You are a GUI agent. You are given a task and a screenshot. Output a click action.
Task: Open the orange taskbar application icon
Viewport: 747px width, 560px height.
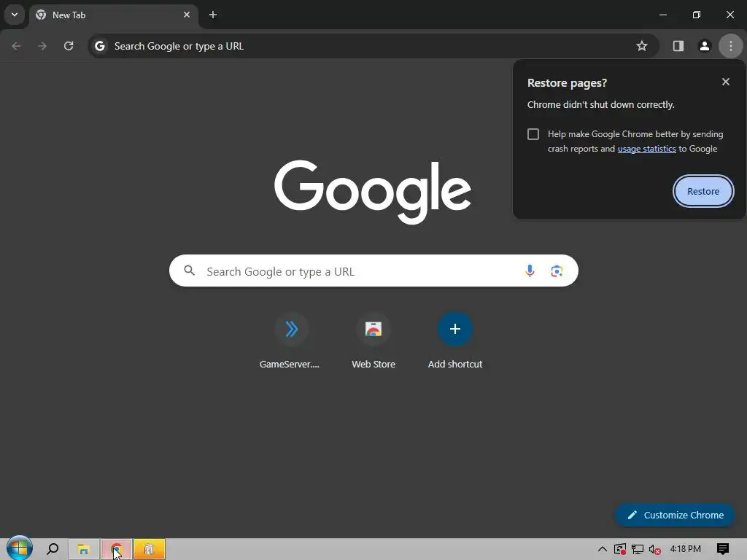tap(150, 550)
